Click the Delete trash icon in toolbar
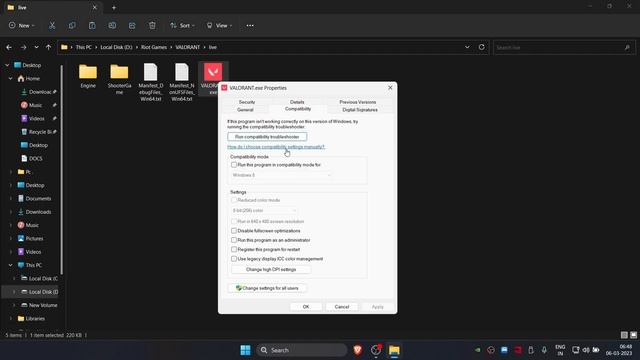Viewport: 640px width, 360px height. [152, 25]
